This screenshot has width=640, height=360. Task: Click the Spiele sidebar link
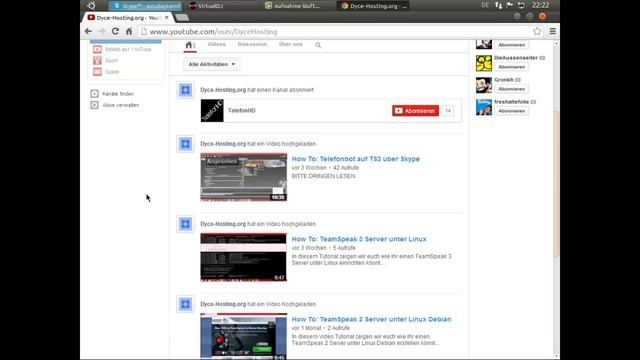(x=112, y=72)
